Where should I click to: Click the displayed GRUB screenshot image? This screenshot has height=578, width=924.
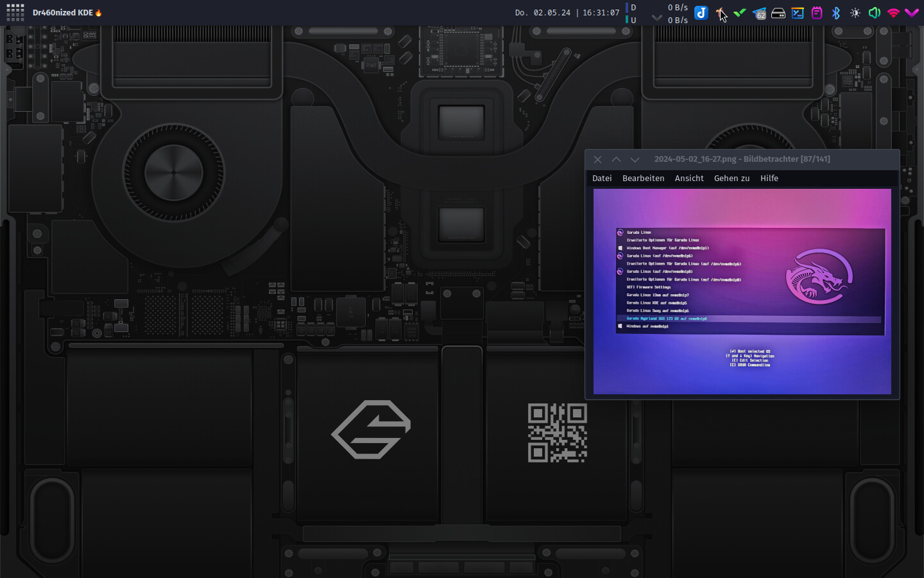(x=742, y=292)
